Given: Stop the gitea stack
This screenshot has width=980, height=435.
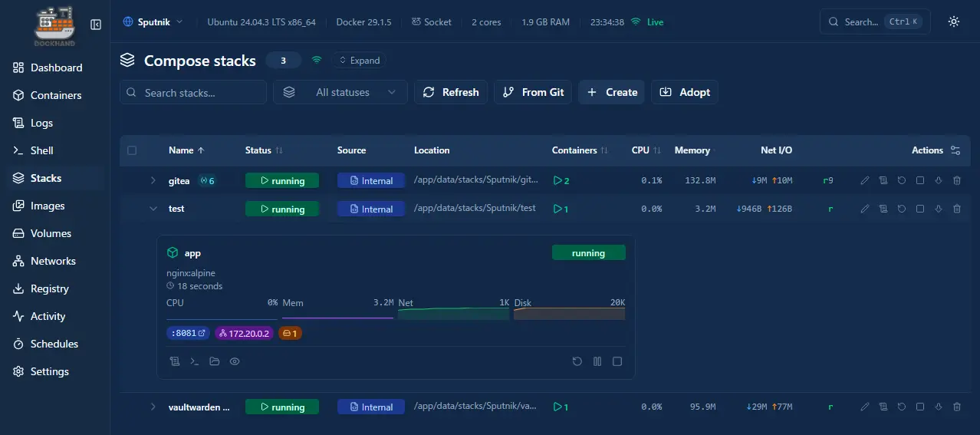Looking at the screenshot, I should (x=920, y=181).
